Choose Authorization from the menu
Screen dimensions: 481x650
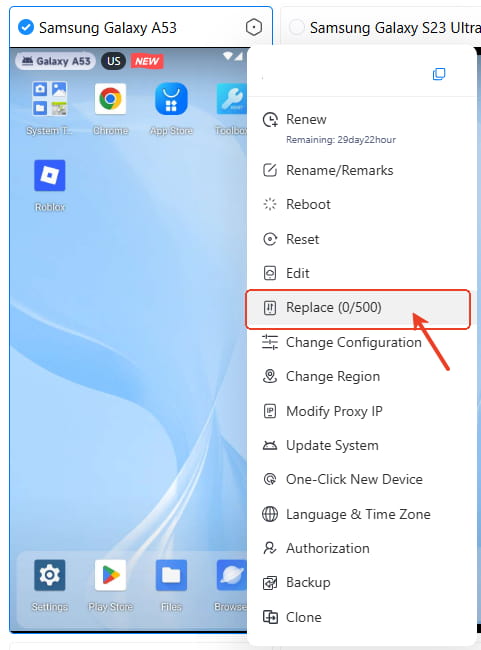(x=328, y=548)
